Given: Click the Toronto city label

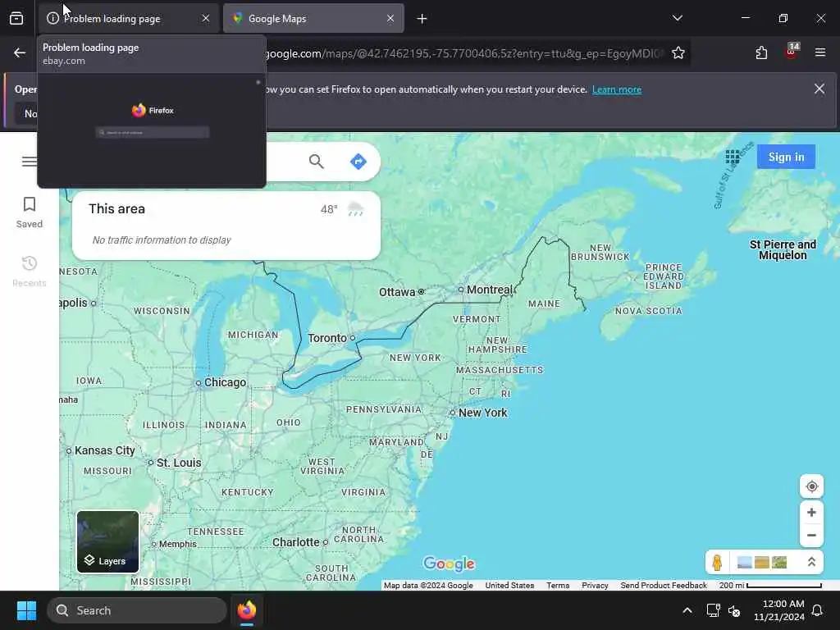Looking at the screenshot, I should 327,338.
